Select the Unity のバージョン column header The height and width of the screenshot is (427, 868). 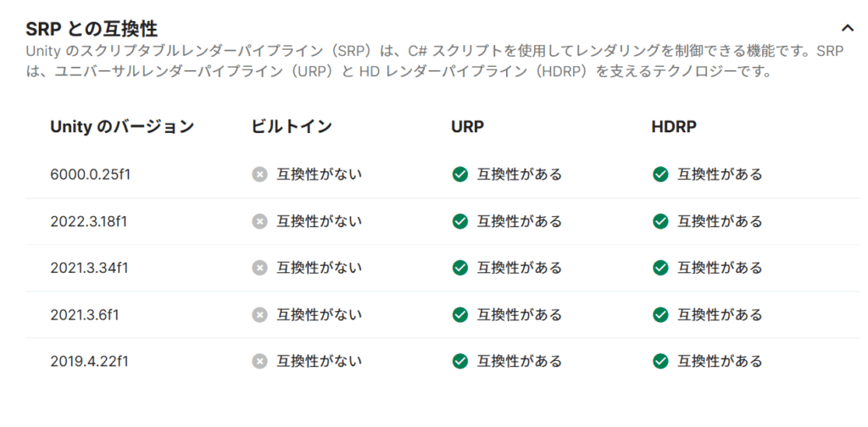pos(122,127)
